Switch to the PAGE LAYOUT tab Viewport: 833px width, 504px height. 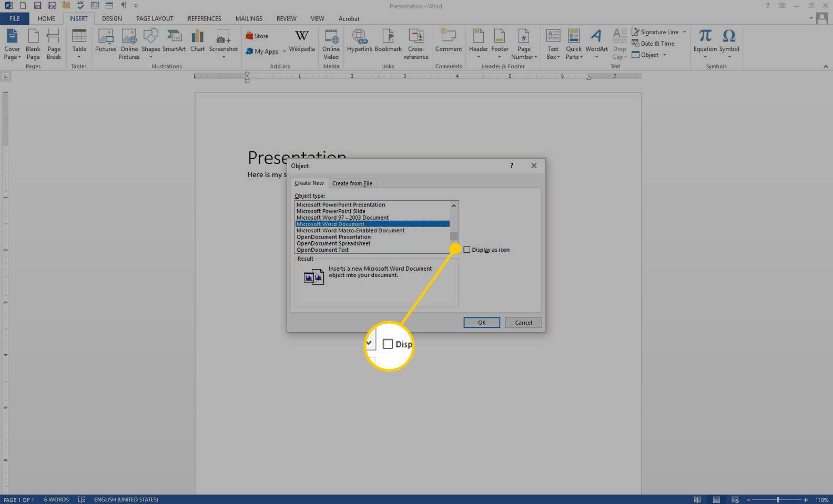point(155,18)
